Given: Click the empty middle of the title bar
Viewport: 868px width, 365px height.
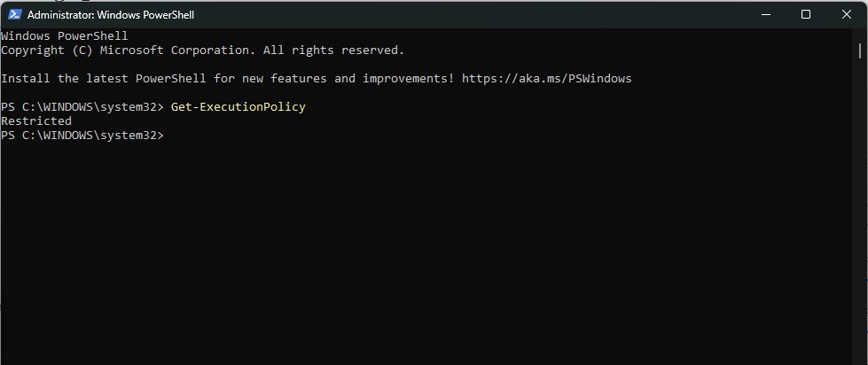Looking at the screenshot, I should 471,15.
